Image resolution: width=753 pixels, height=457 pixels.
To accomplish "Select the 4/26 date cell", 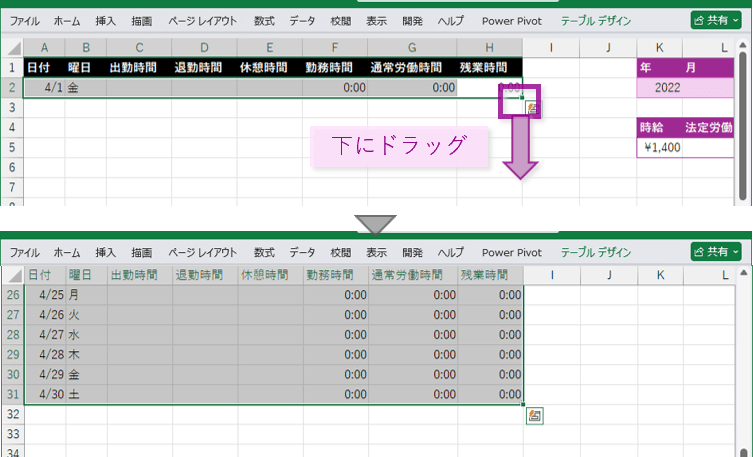I will tap(45, 315).
